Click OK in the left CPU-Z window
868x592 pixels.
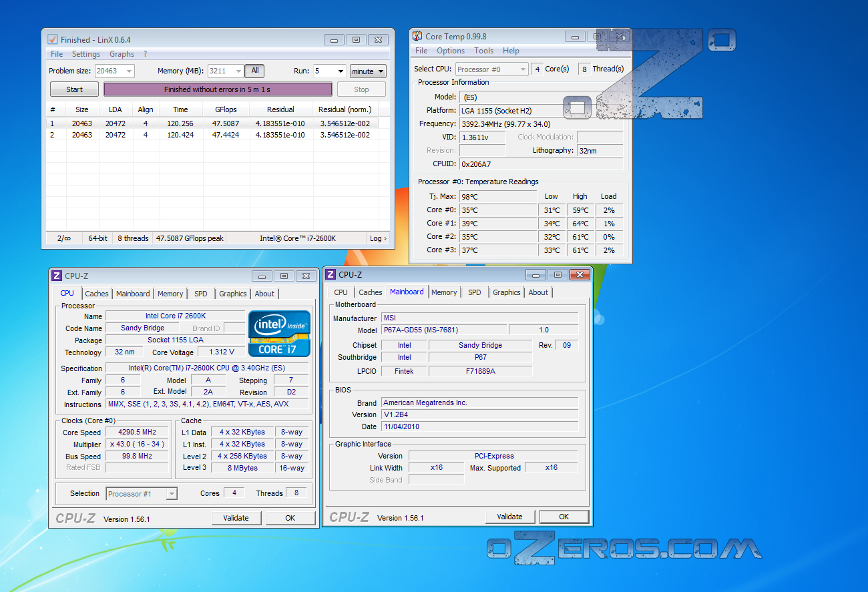[290, 518]
